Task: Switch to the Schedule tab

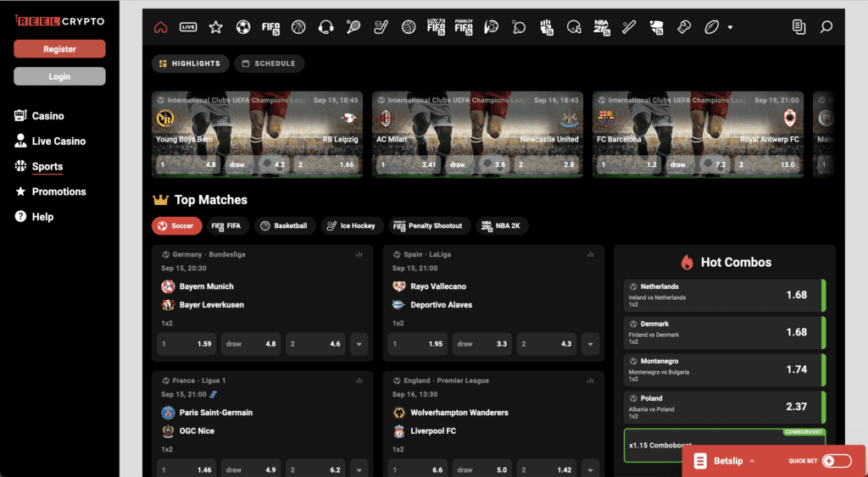Action: tap(269, 64)
